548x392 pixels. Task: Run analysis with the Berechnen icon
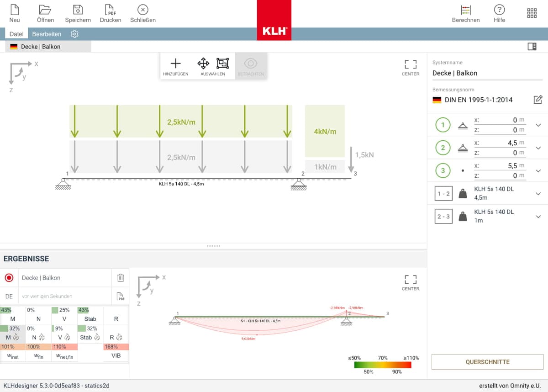coord(466,12)
